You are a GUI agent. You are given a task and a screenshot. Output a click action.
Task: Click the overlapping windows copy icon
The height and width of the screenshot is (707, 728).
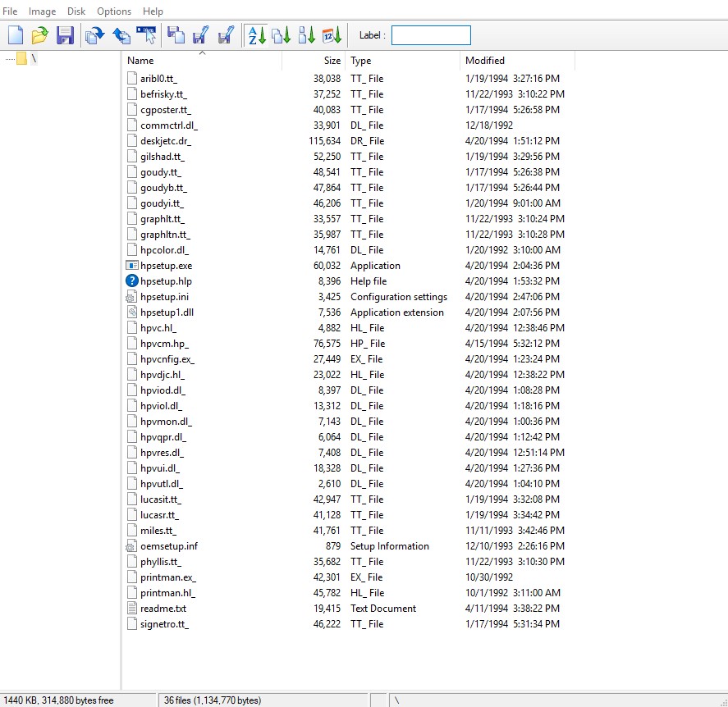[176, 35]
